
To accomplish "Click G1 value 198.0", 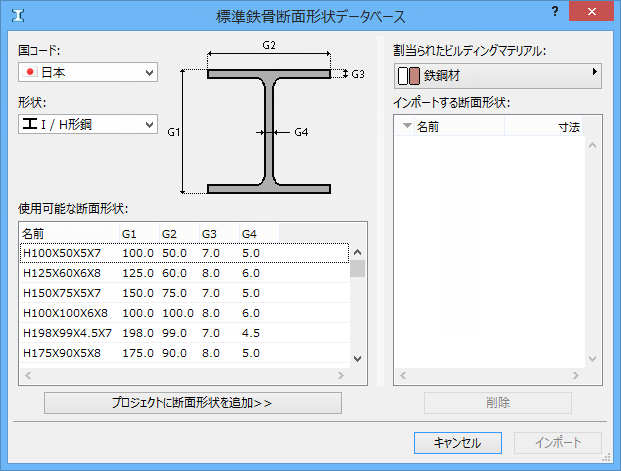I will click(138, 333).
